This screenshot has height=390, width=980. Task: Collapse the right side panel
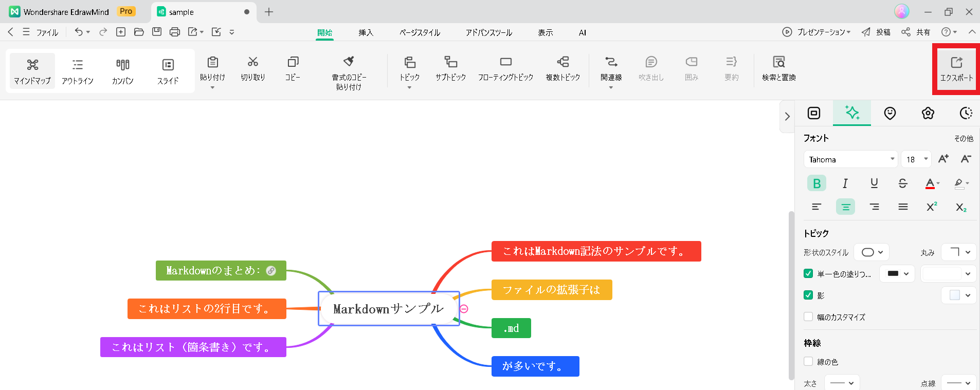(787, 117)
